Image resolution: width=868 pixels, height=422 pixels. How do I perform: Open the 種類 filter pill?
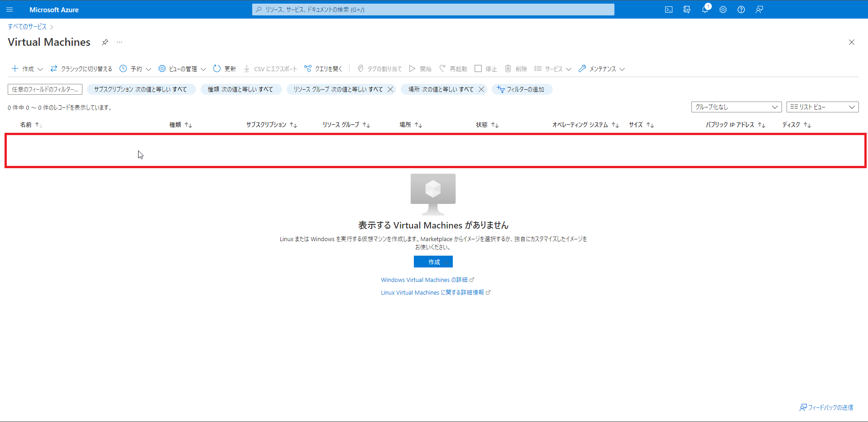point(240,89)
